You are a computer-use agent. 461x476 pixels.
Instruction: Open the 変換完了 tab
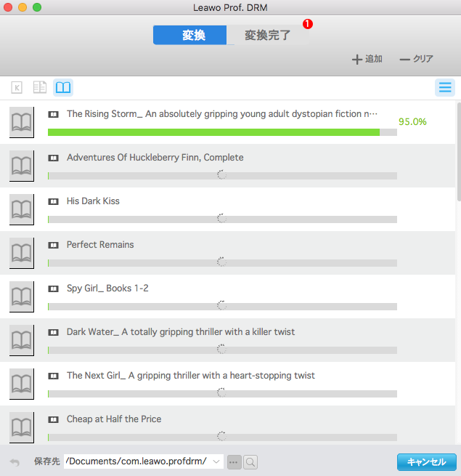(267, 35)
